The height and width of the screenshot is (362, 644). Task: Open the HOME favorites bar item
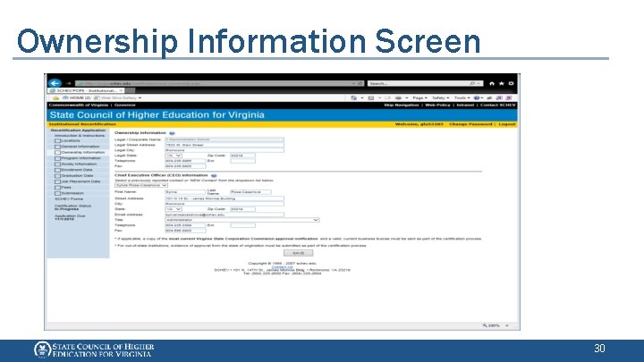point(76,98)
